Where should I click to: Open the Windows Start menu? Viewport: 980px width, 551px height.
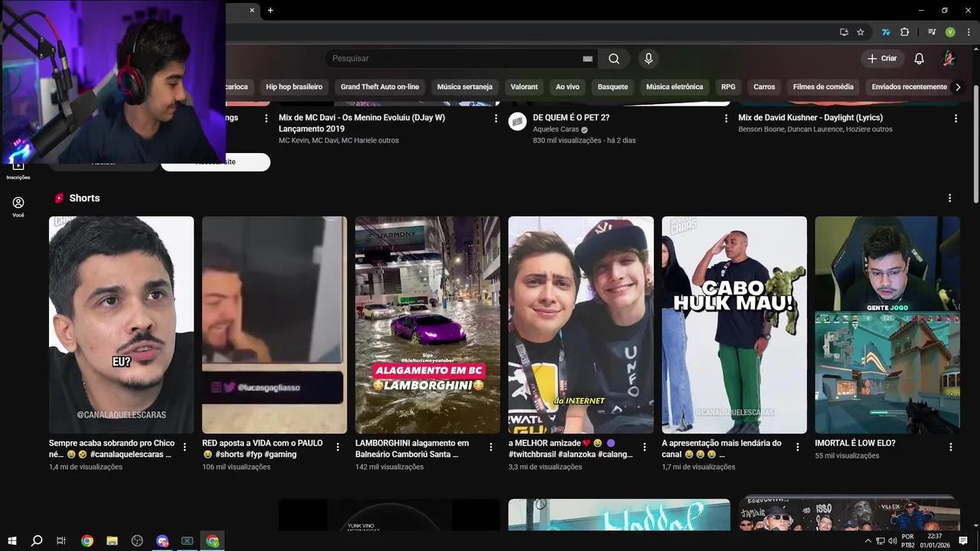click(x=12, y=541)
